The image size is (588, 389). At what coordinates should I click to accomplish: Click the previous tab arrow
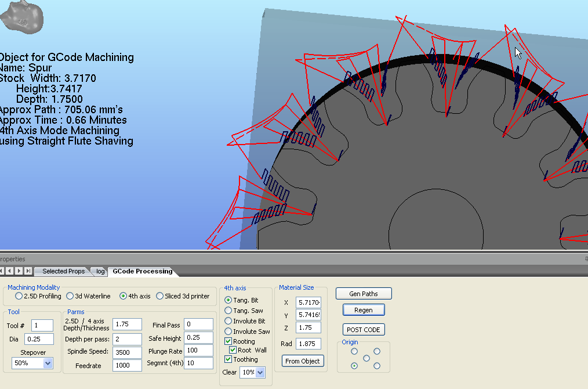coord(10,271)
